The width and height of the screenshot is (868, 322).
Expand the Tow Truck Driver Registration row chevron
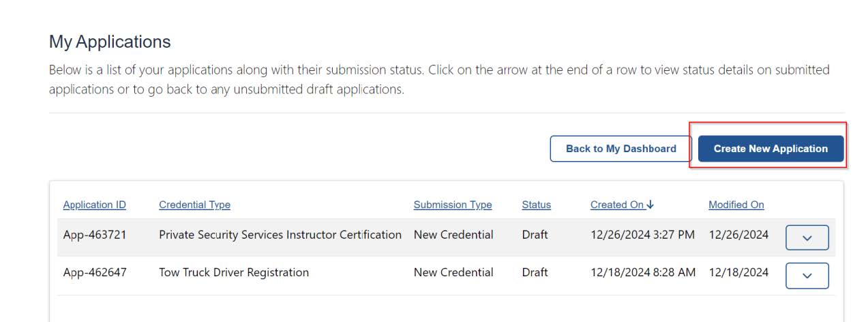[x=807, y=276]
